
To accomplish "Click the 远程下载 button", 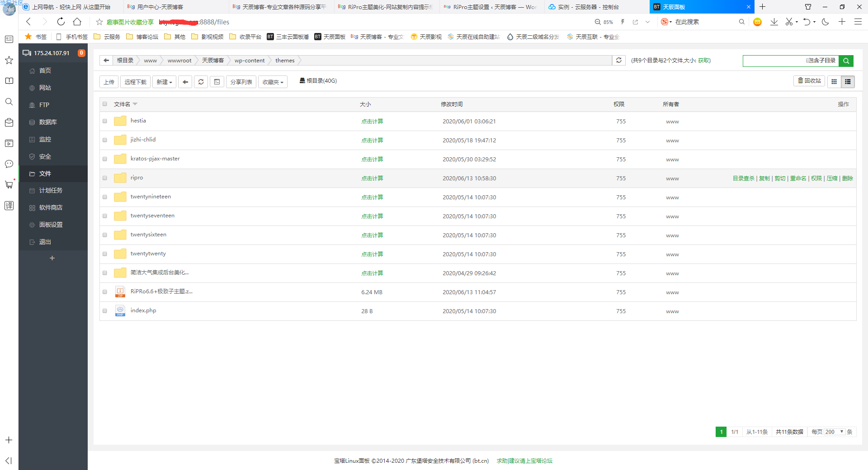I will (x=136, y=82).
